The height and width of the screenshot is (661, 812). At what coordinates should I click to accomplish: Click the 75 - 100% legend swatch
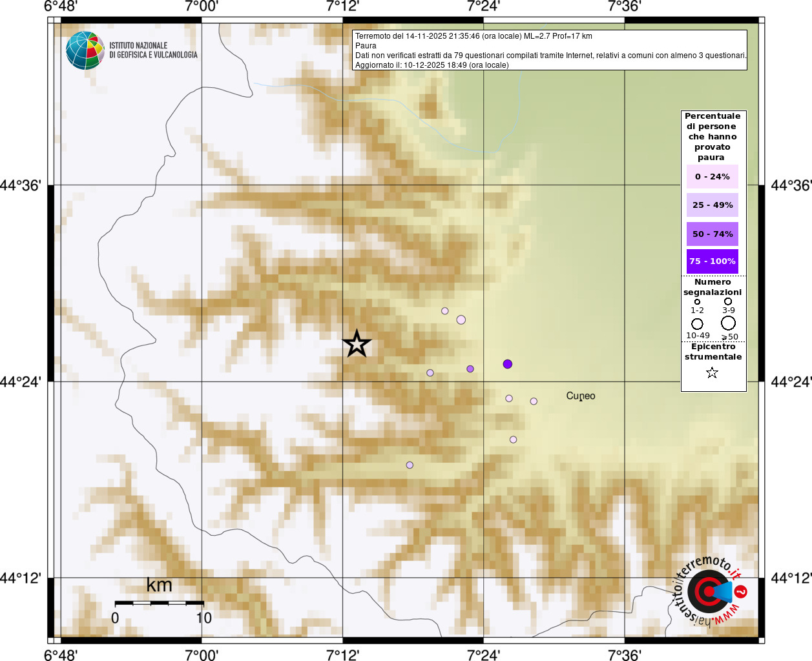pyautogui.click(x=712, y=261)
